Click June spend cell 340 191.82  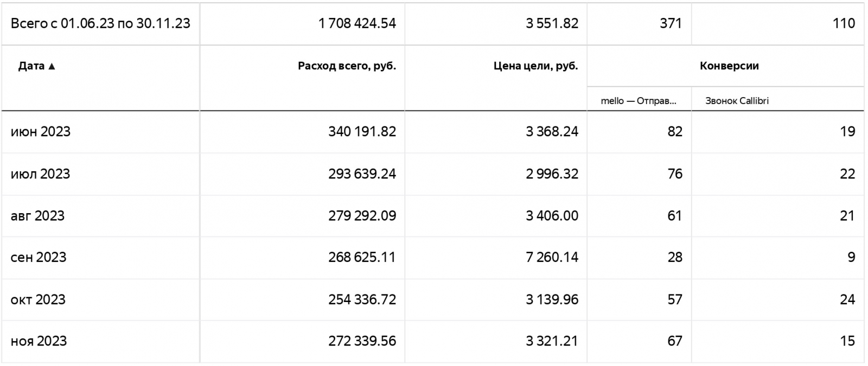[x=362, y=132]
